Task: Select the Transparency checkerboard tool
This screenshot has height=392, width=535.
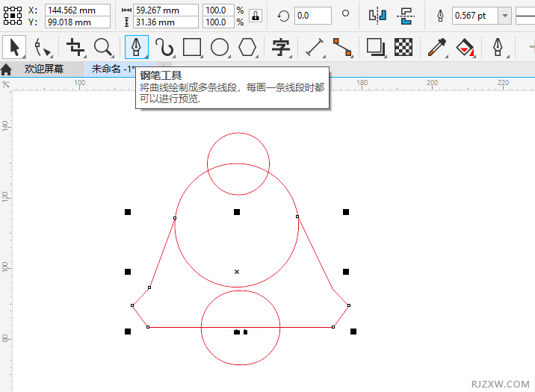Action: [403, 47]
